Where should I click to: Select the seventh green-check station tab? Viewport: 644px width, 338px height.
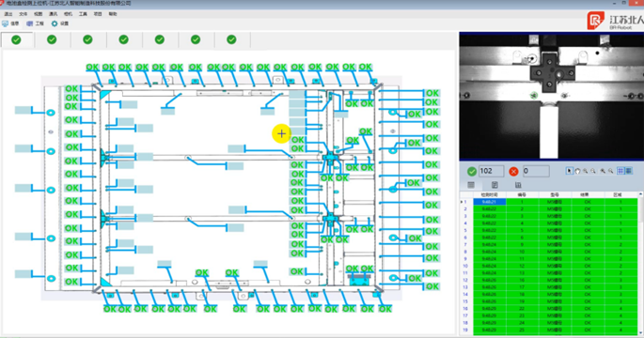click(231, 39)
